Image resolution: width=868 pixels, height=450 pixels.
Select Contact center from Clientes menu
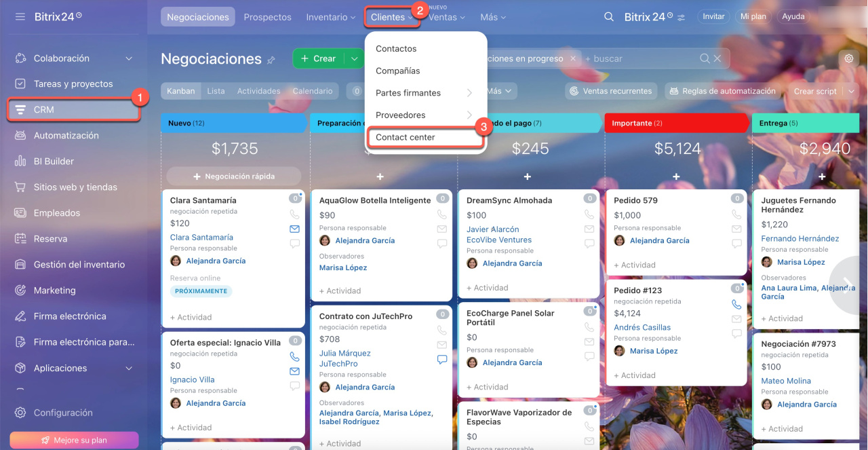(406, 137)
